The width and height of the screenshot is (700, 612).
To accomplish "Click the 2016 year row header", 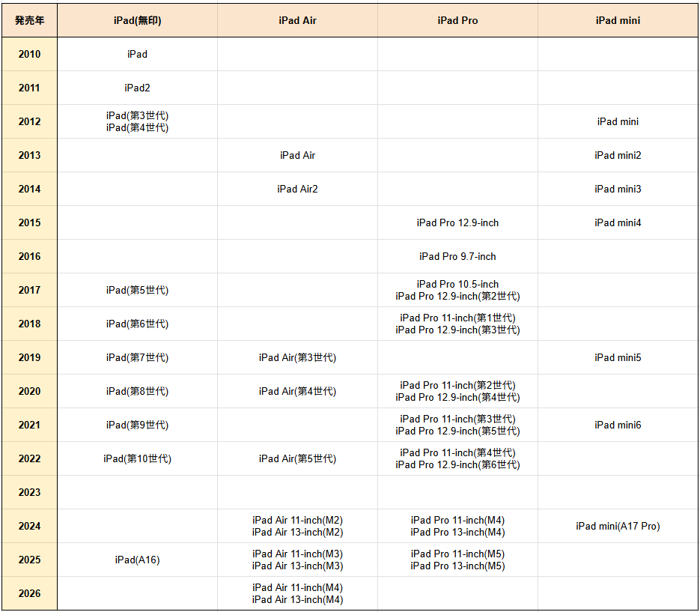I will [x=29, y=256].
